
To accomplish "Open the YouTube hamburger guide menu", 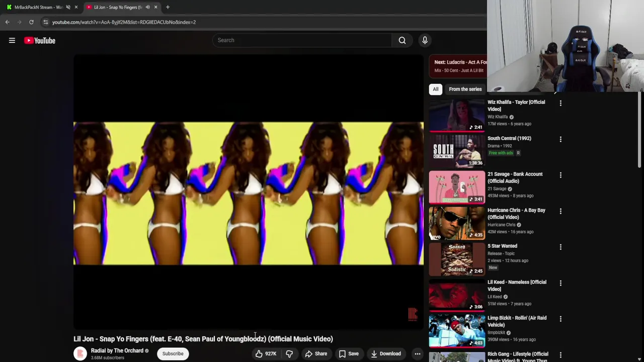I will coord(12,40).
